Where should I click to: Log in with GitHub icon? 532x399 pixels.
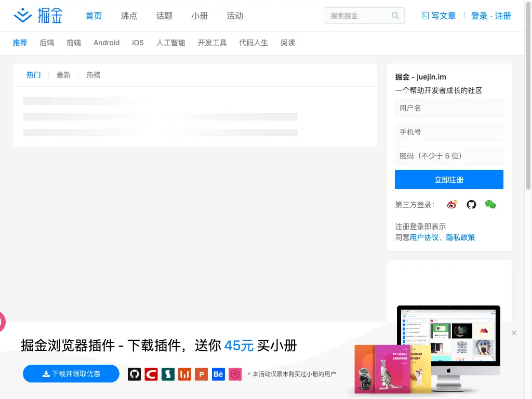pyautogui.click(x=471, y=205)
